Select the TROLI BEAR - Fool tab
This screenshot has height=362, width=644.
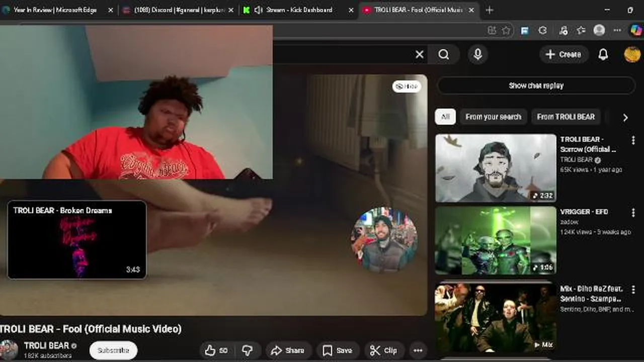(x=419, y=10)
